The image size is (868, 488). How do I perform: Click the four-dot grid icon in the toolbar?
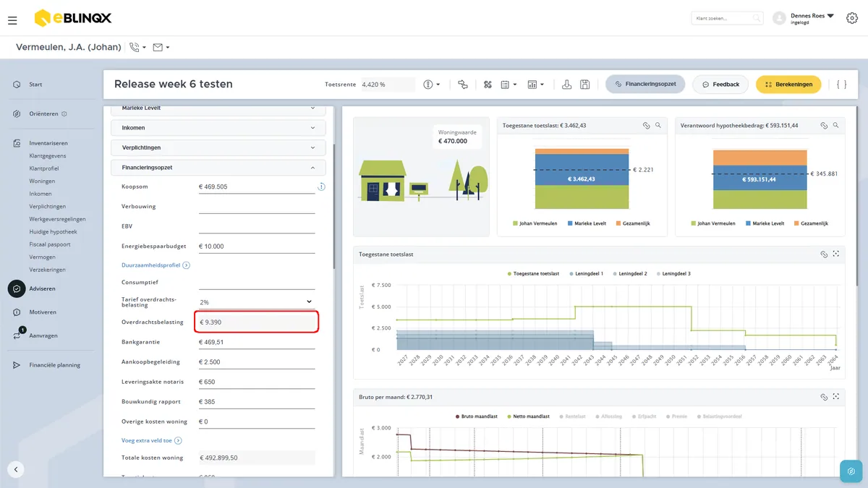click(x=488, y=85)
